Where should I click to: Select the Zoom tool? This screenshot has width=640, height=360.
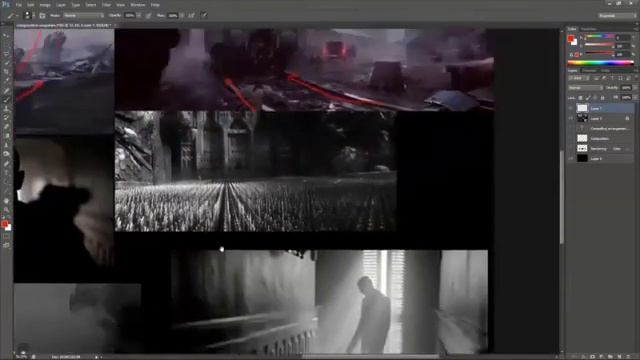[x=6, y=209]
